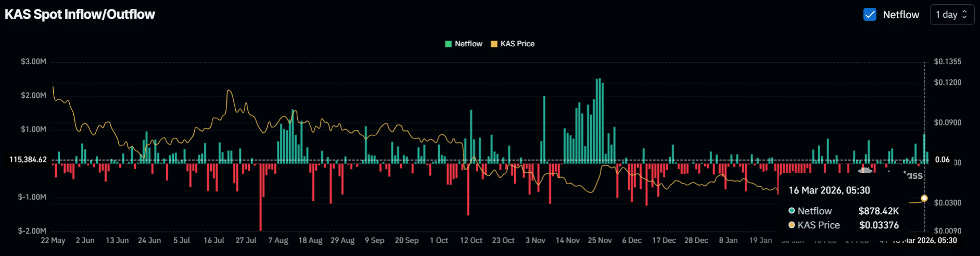
Task: Click the yellow KAS Price legend square
Action: tap(494, 44)
